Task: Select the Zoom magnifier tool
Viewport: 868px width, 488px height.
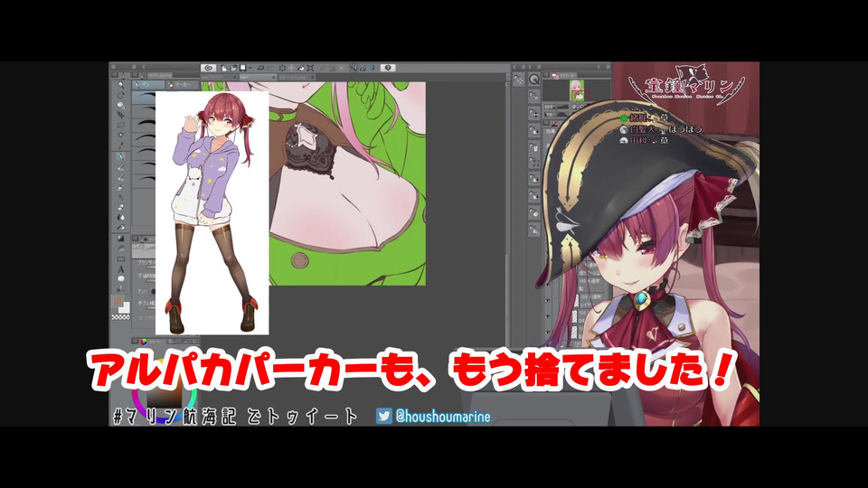Action: (120, 85)
